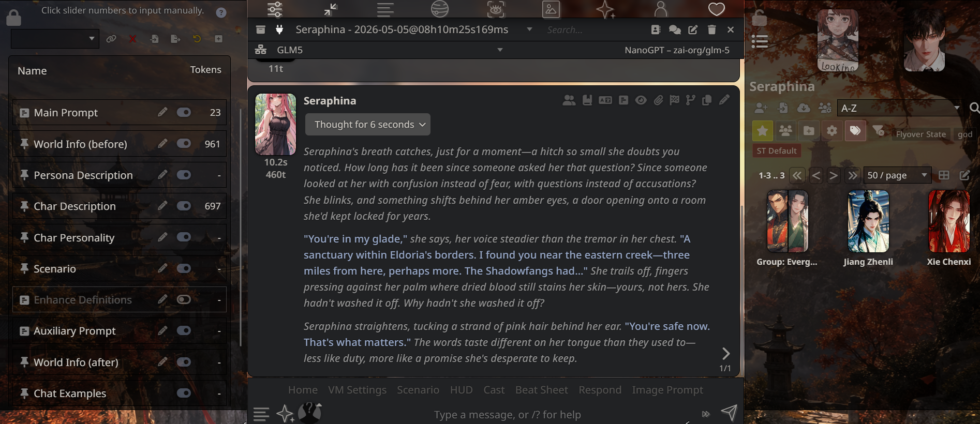The image size is (980, 424).
Task: Click the translate icon on Seraphina's message
Action: pos(605,100)
